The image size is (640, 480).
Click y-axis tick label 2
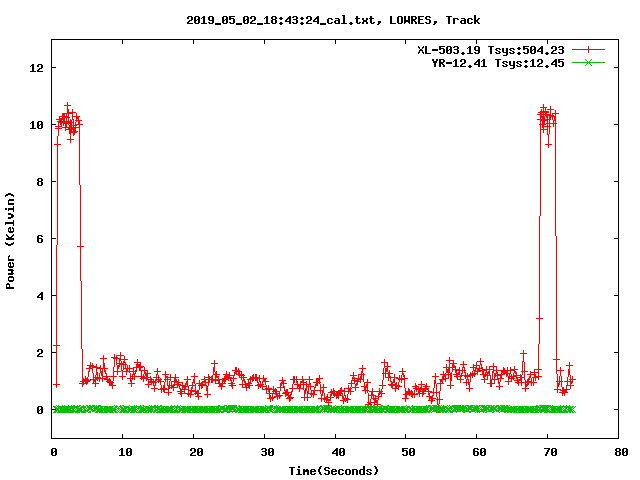click(40, 353)
